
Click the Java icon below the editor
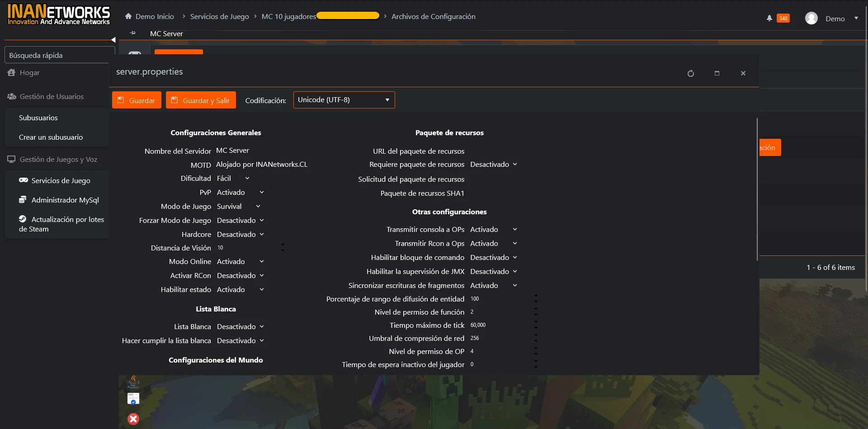pyautogui.click(x=133, y=382)
